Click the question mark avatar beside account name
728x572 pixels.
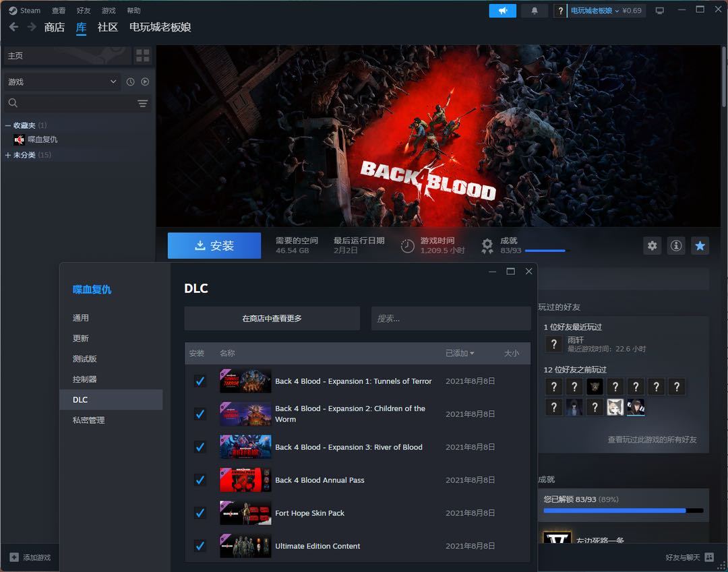point(560,11)
